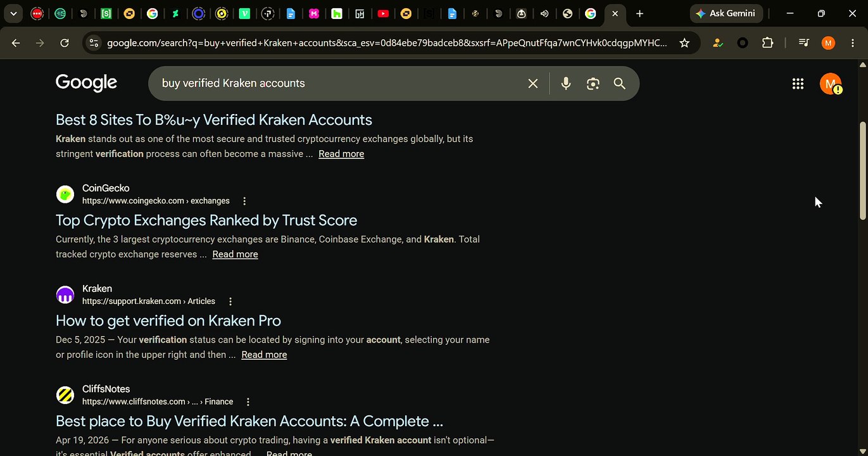The image size is (868, 456).
Task: Open How to get verified on Kraken Pro
Action: point(168,320)
